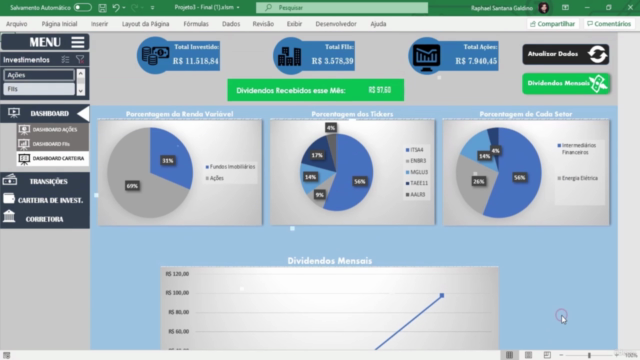Click the CORRETORA bank building icon
Image resolution: width=640 pixels, height=360 pixels.
tap(9, 216)
